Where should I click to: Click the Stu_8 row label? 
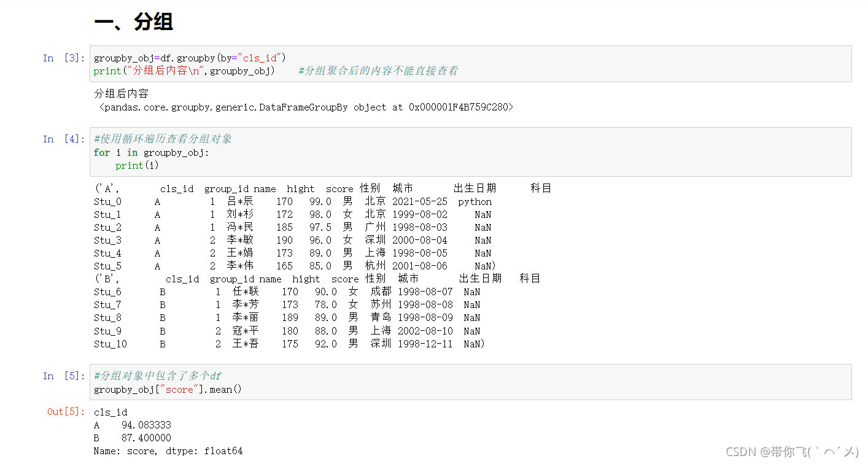pos(107,318)
